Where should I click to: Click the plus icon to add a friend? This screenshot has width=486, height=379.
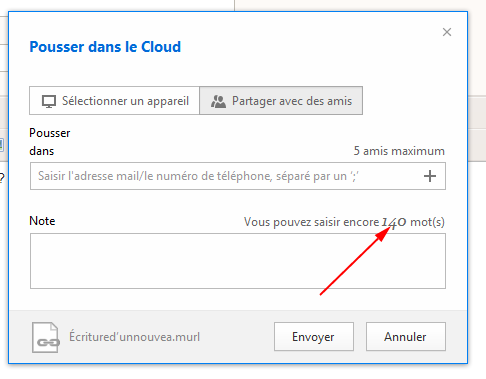point(430,176)
